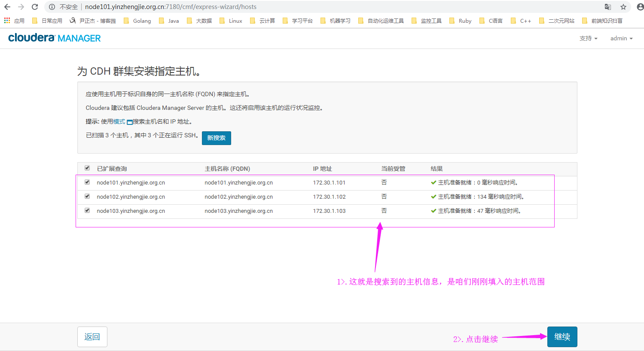Click the 0 毫秒响应时间 result text
644x351 pixels.
point(497,183)
